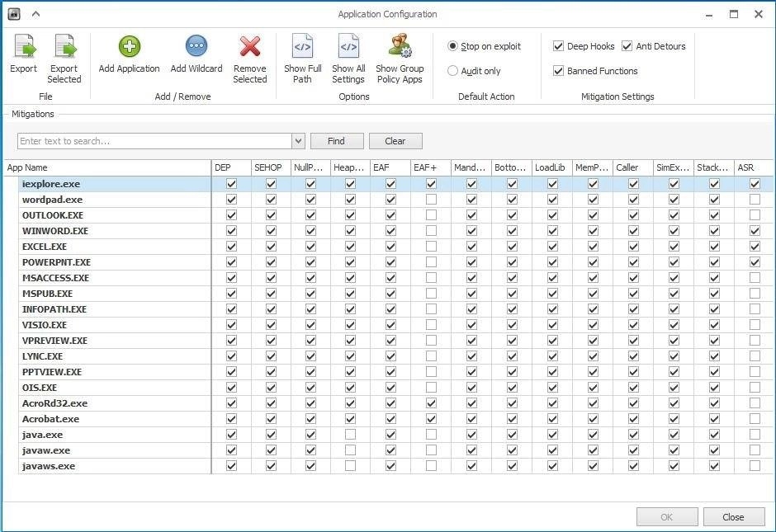Click the greyed OK button

[x=667, y=516]
